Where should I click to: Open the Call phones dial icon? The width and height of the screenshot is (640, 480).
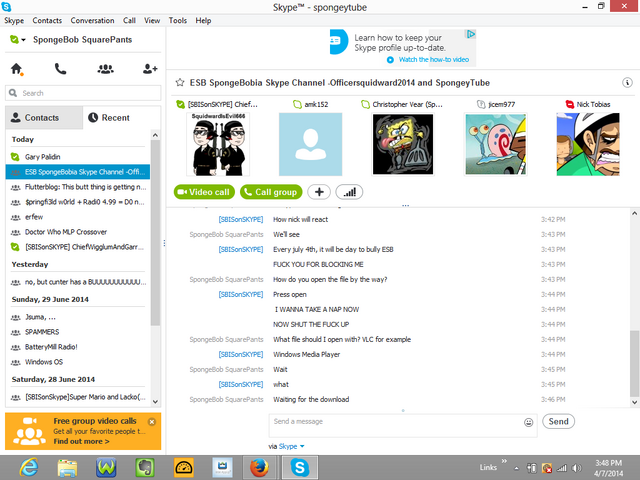click(60, 69)
